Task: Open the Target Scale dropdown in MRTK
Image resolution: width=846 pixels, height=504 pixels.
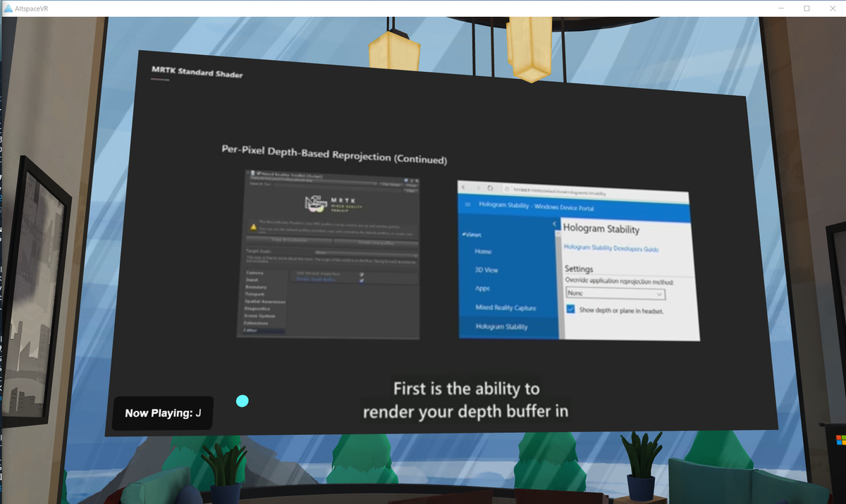Action: (365, 253)
